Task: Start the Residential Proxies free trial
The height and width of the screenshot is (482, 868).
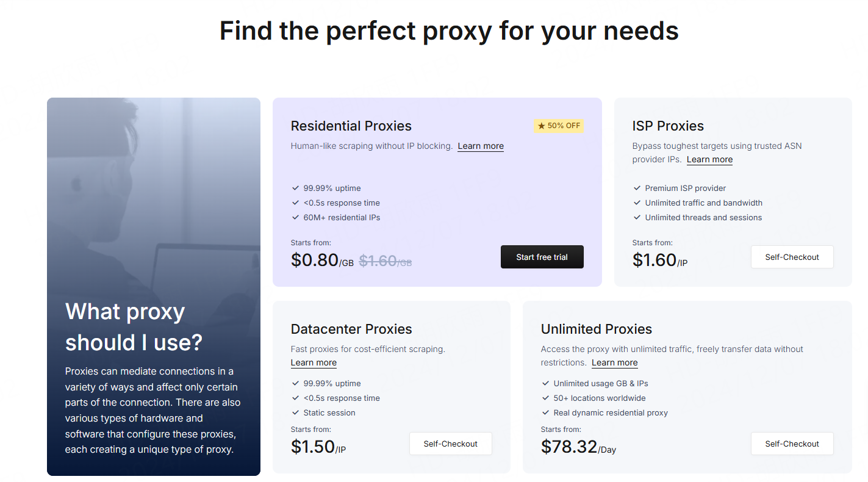Action: coord(542,257)
